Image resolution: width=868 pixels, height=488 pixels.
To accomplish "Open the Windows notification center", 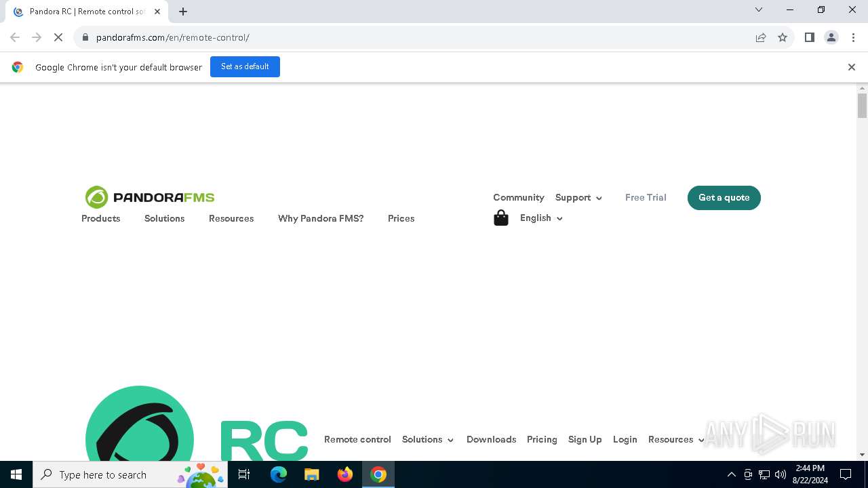I will [x=846, y=474].
